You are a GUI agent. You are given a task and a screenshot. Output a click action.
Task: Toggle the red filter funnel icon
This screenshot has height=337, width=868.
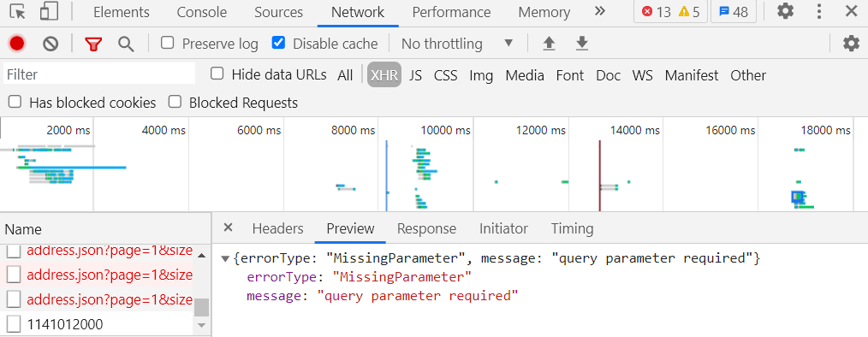[x=93, y=44]
